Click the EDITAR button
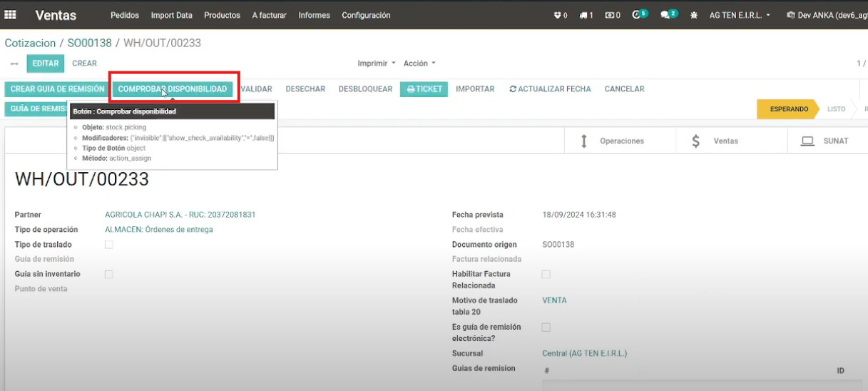The image size is (868, 391). pyautogui.click(x=46, y=64)
